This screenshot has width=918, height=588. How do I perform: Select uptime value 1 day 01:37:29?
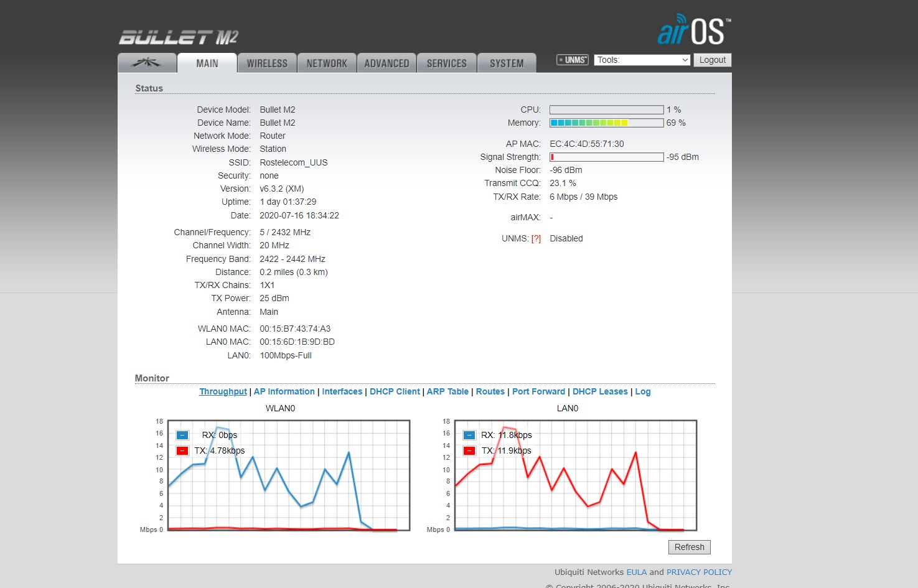[288, 202]
